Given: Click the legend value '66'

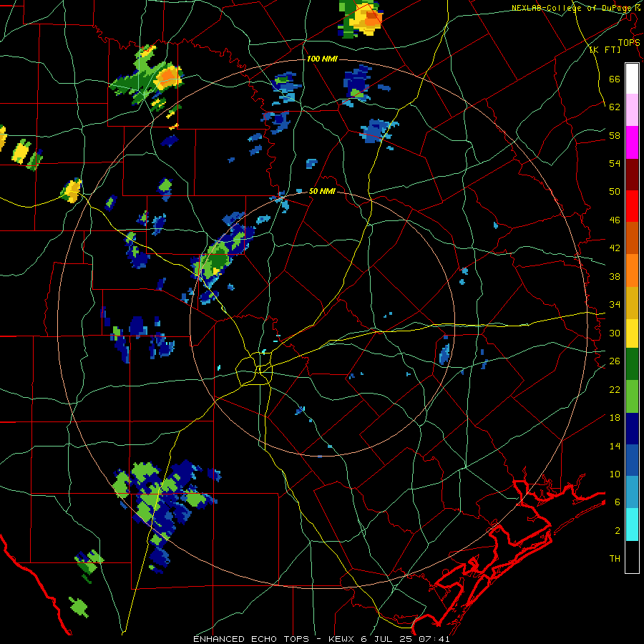Looking at the screenshot, I should pyautogui.click(x=615, y=79).
